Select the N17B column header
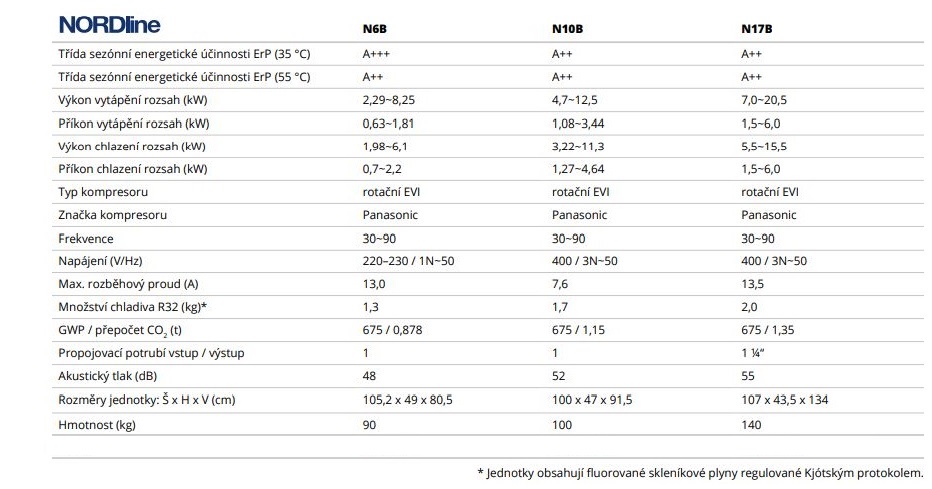932x489 pixels. click(757, 29)
